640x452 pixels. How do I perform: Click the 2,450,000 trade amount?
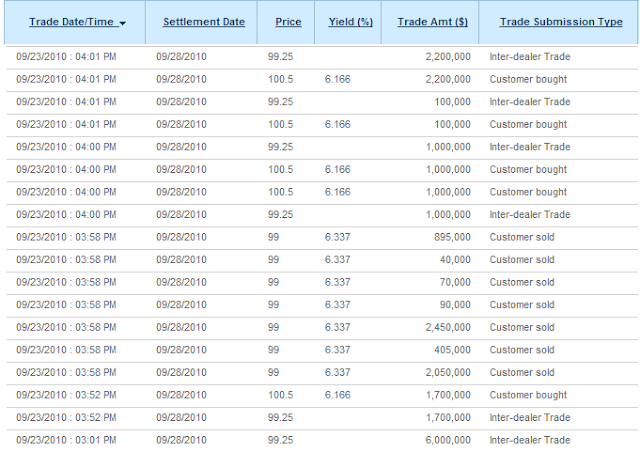tap(448, 327)
